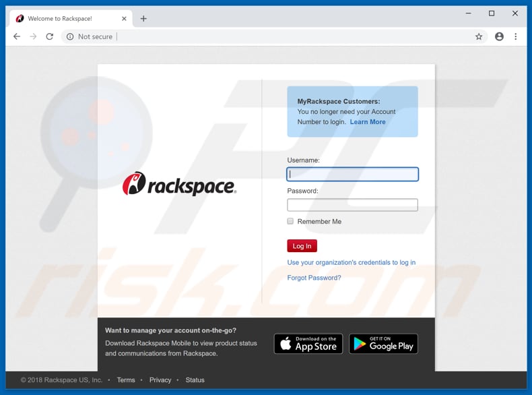
Task: Reload the page with the refresh icon
Action: point(50,36)
